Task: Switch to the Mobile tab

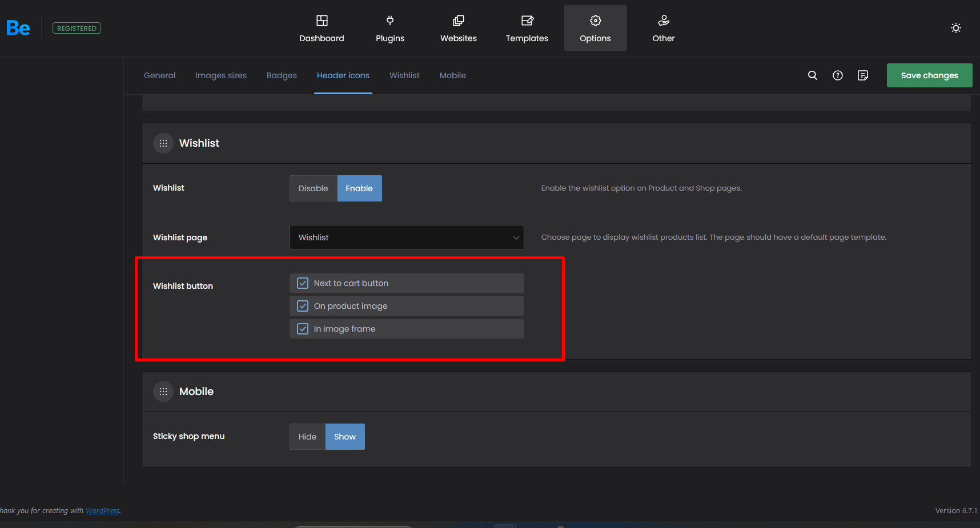Action: pos(453,75)
